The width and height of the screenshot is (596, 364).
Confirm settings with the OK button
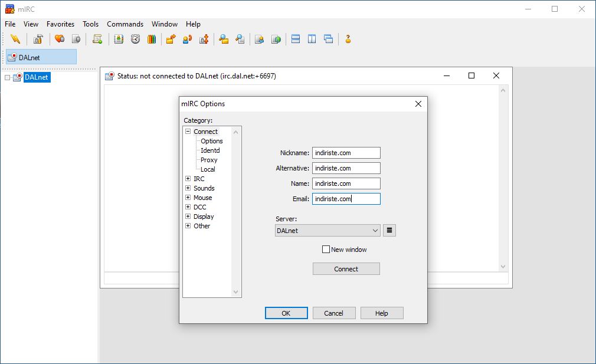286,313
